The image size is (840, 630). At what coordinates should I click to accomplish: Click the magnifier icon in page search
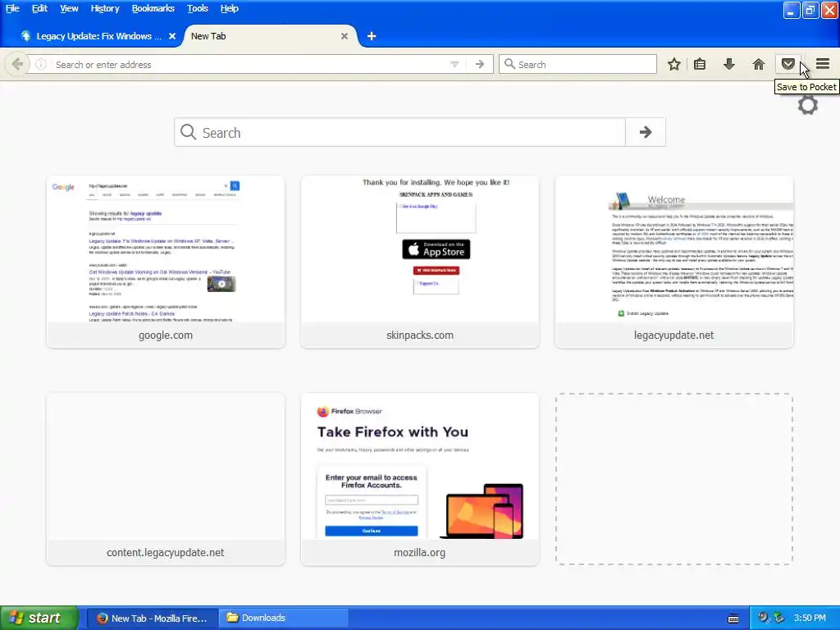(188, 132)
